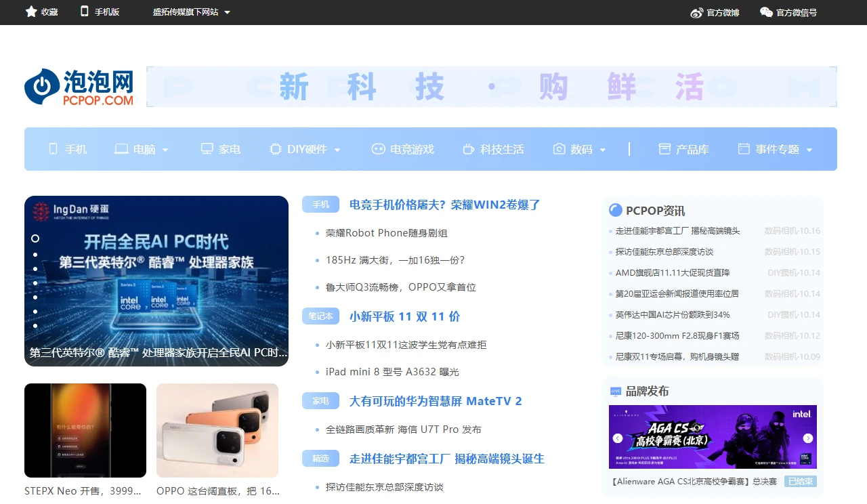Screen dimensions: 867x504
Task: Open the official WeChat icon
Action: [766, 12]
